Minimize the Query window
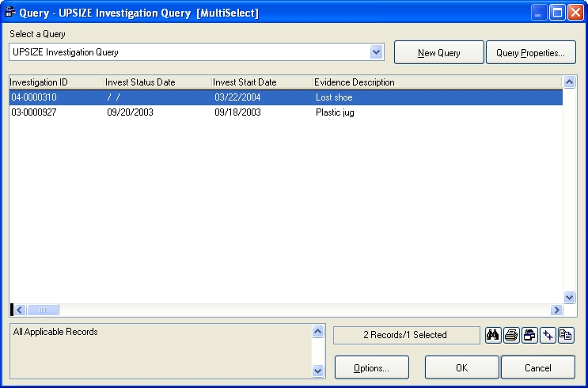The height and width of the screenshot is (388, 588). click(538, 13)
